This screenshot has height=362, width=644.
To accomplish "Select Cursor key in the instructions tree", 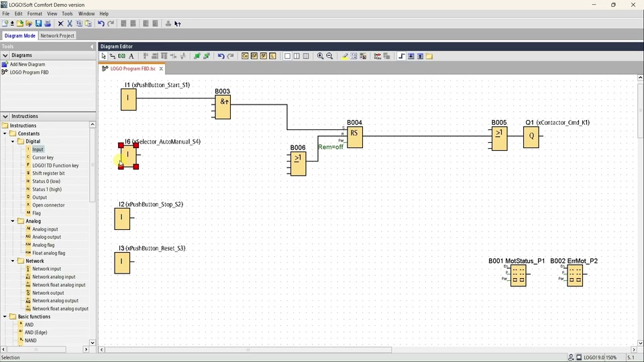I will (x=43, y=158).
